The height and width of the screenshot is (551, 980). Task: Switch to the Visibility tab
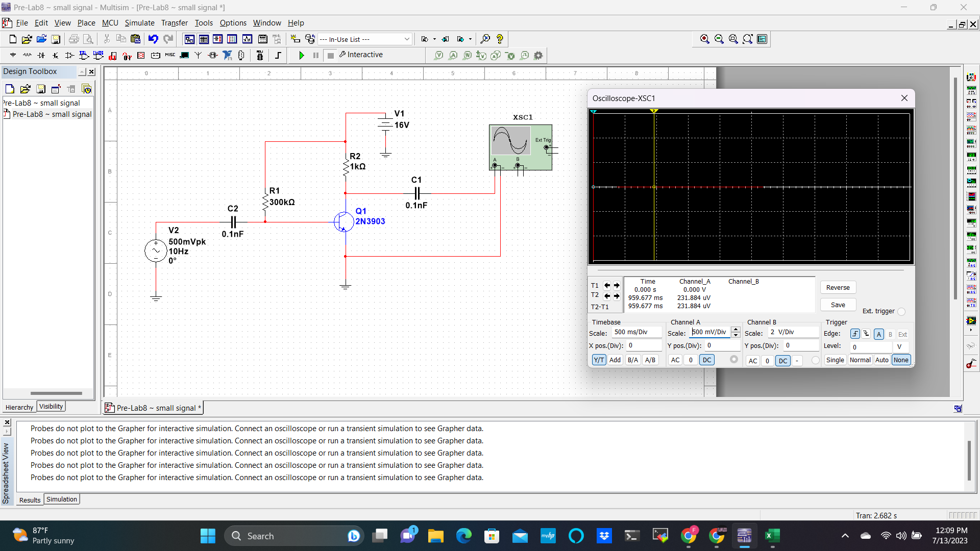[x=51, y=407]
